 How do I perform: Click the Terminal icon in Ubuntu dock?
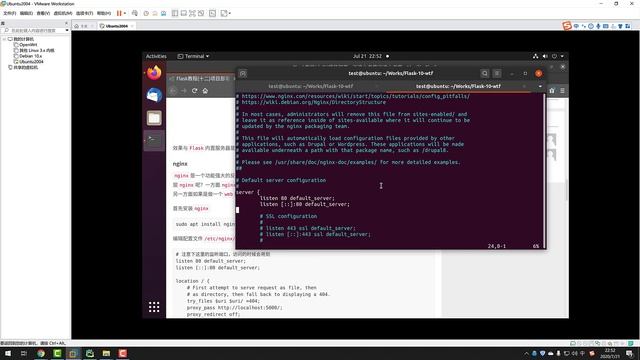coord(154,140)
